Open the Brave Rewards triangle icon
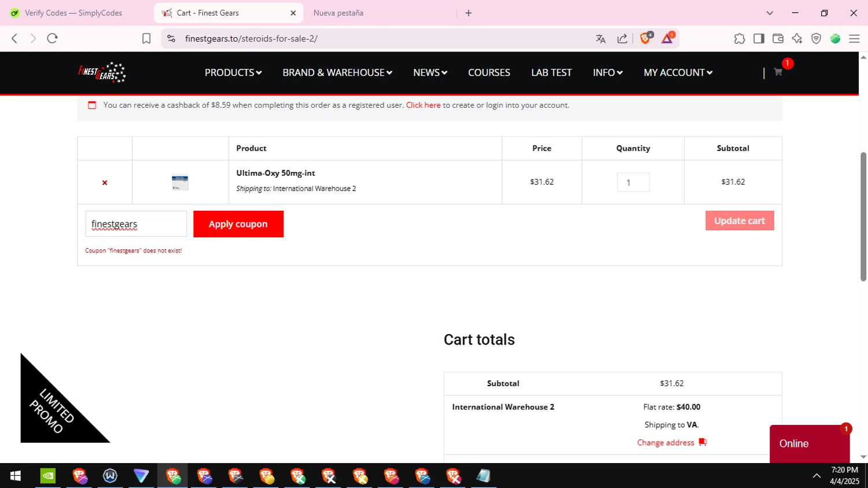 (x=668, y=38)
